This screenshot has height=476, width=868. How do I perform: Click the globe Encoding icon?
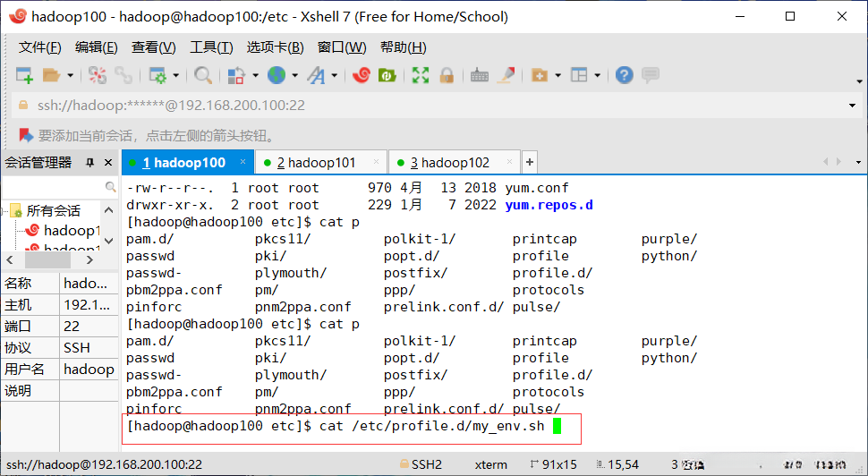(x=277, y=75)
